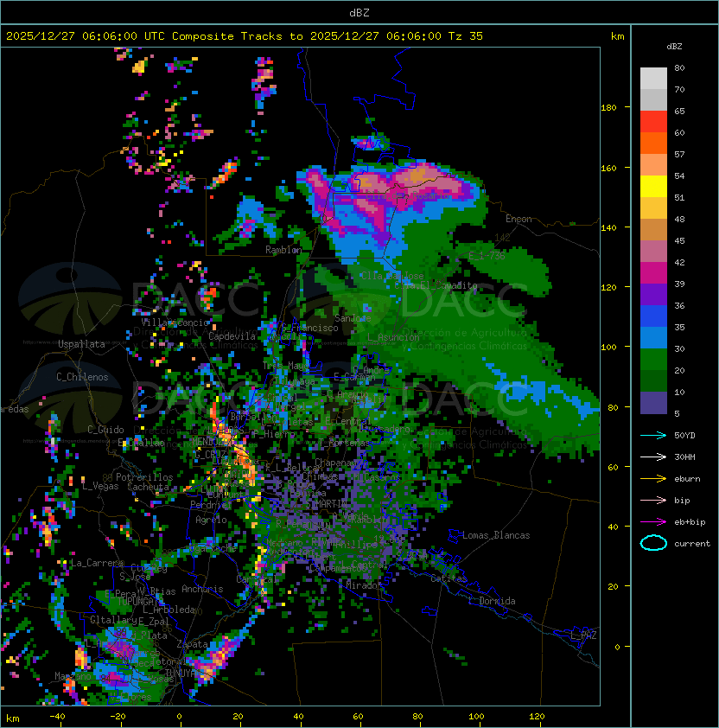Click the 'Lomas_Blancas' place label
719x728 pixels.
click(x=496, y=535)
